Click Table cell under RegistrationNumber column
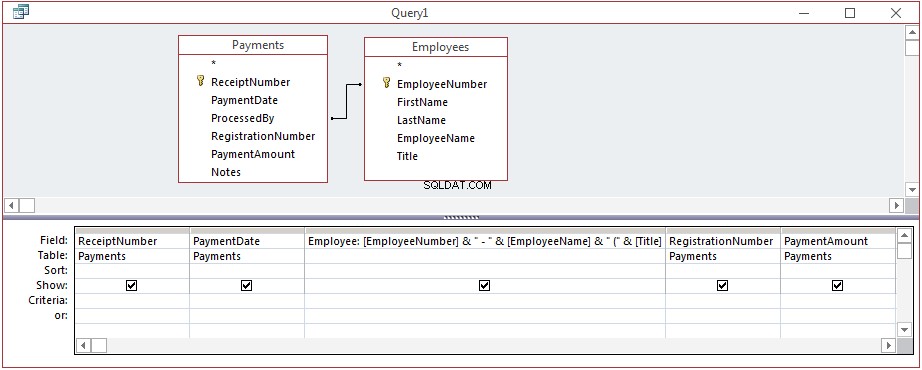This screenshot has width=922, height=370. 723,256
